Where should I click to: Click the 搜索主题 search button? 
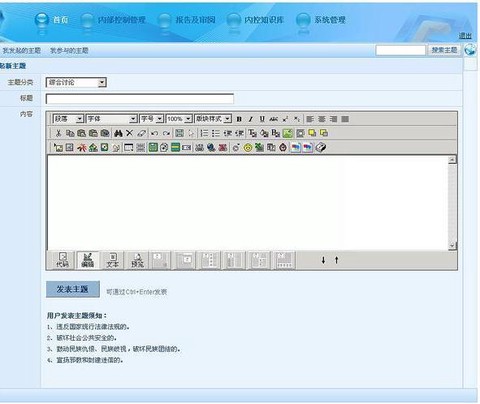444,50
